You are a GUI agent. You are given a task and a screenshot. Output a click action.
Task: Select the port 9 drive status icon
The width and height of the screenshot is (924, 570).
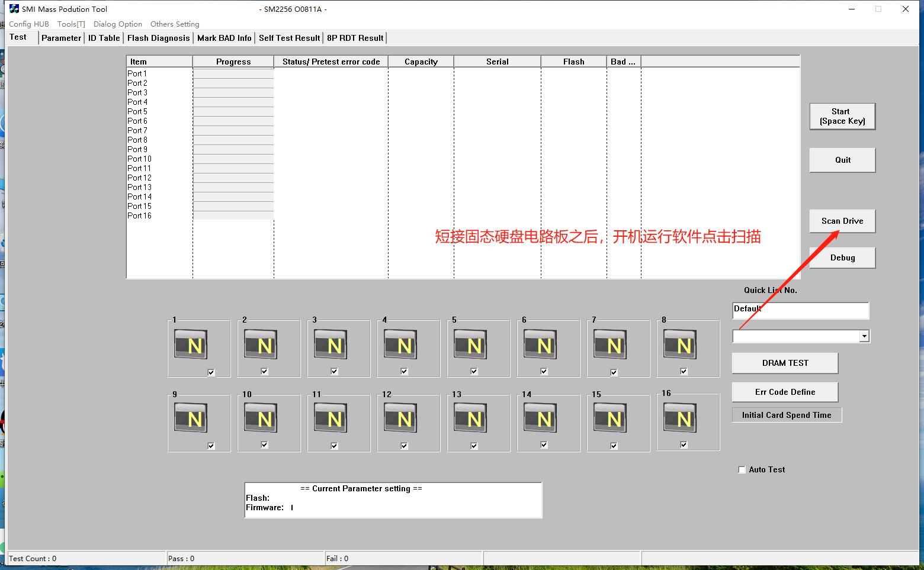click(191, 418)
